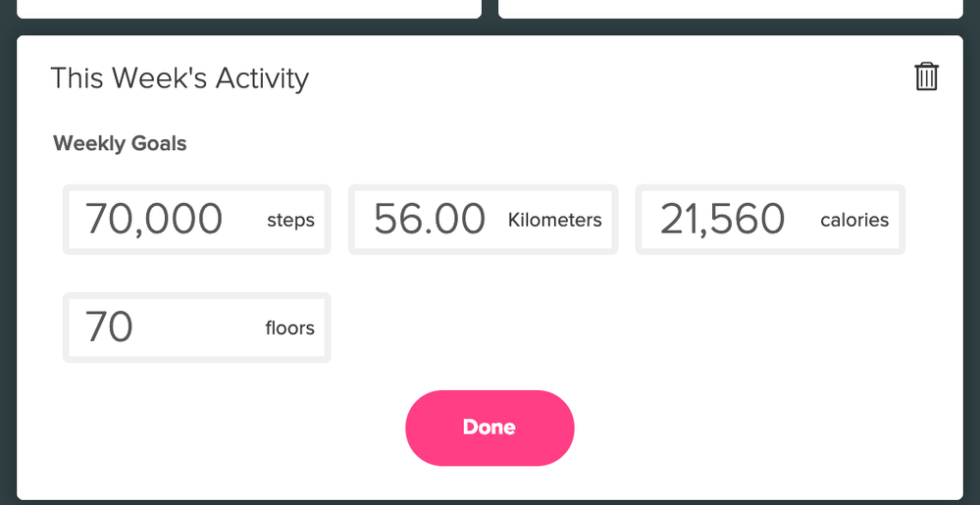Image resolution: width=980 pixels, height=505 pixels.
Task: Click the dark background below the activity card
Action: 490,502
